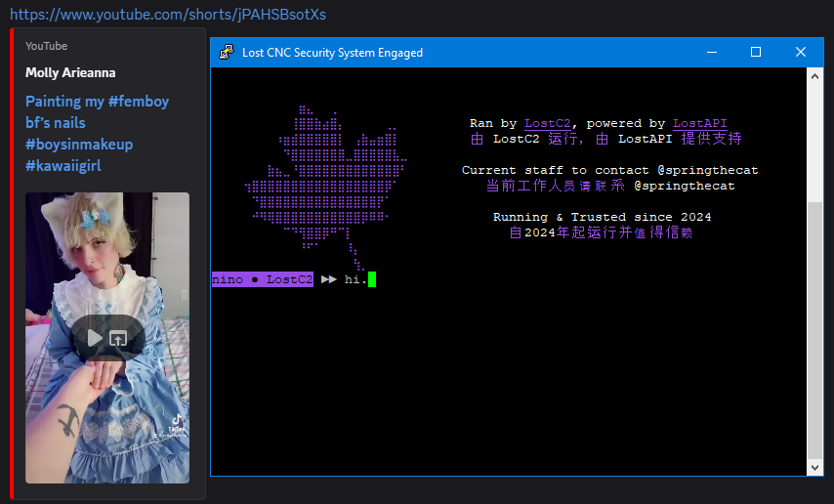Click the terminal vertical scrollbar thumb

pos(814,330)
